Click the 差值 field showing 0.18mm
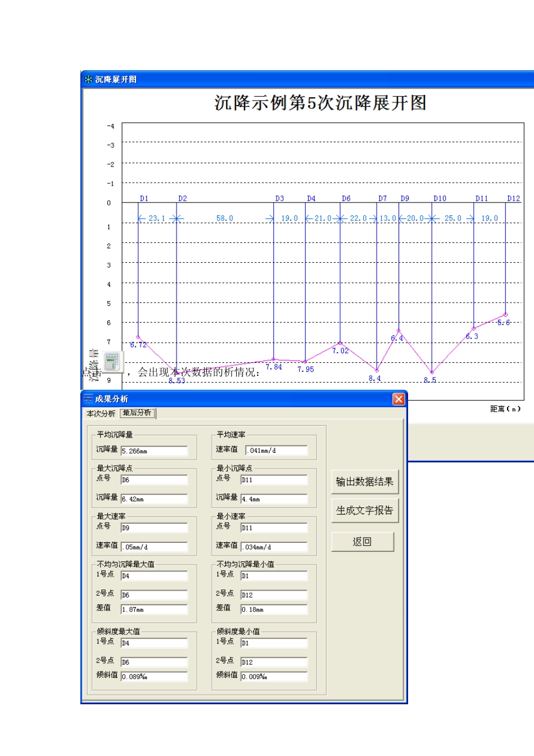This screenshot has height=756, width=534. (x=274, y=609)
